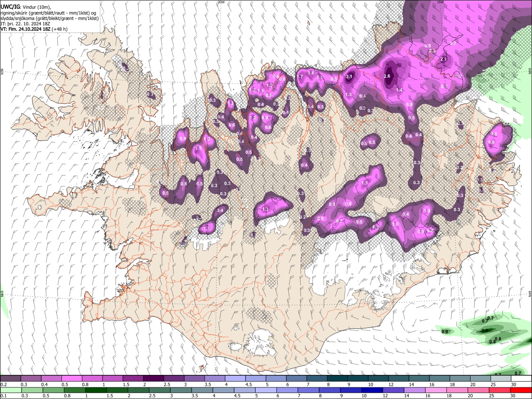Pick the dark teal upper-legend swatch between 8 and 9

coord(337,379)
